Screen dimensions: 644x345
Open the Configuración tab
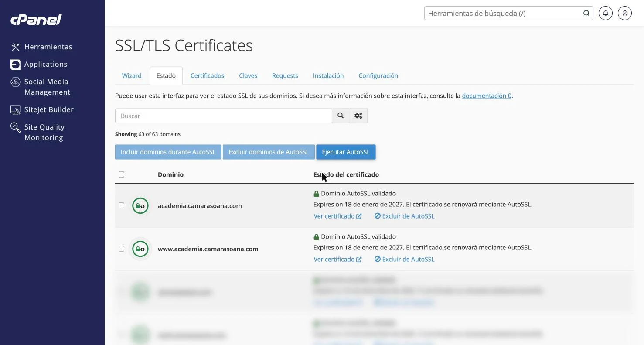click(x=378, y=75)
